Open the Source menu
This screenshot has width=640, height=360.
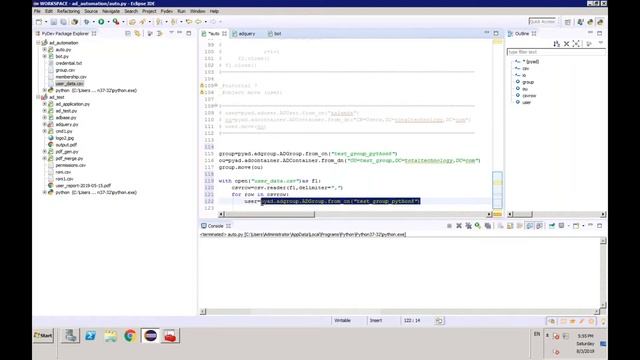(91, 11)
